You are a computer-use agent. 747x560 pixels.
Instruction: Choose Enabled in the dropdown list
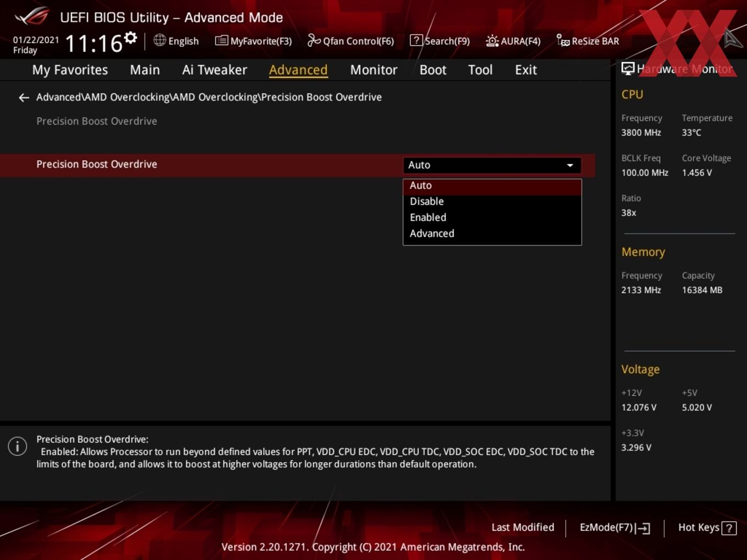point(492,217)
